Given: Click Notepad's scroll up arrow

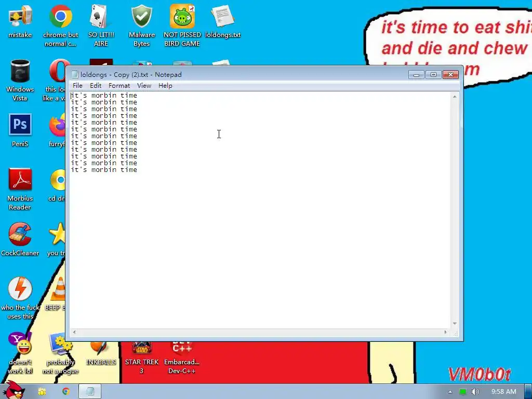Looking at the screenshot, I should (455, 97).
